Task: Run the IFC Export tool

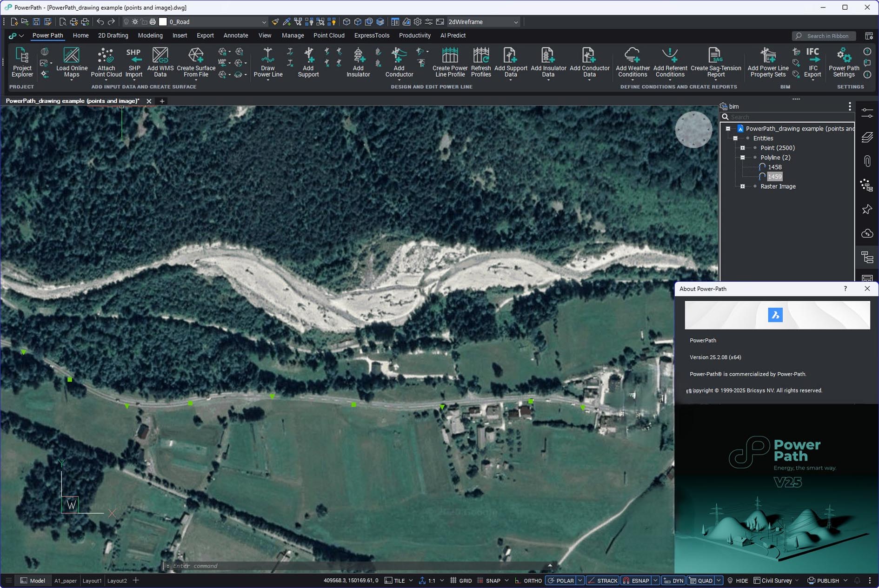Action: (x=812, y=62)
